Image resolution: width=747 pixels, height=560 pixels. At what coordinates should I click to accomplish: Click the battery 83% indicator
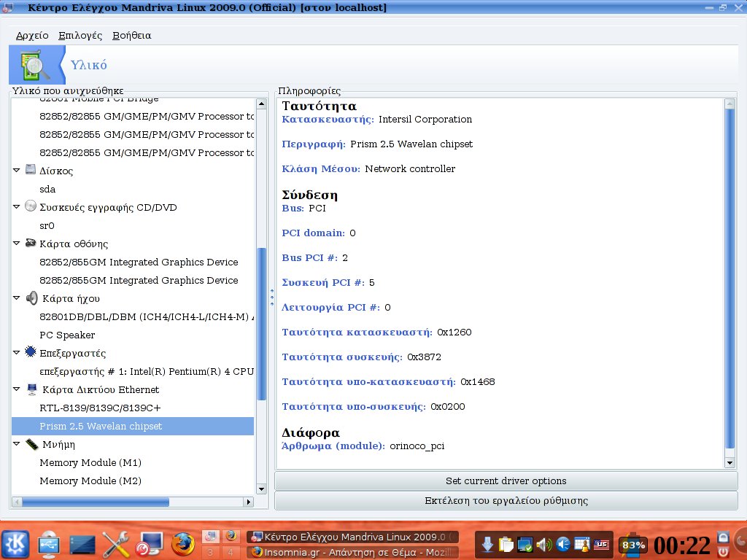pyautogui.click(x=632, y=544)
